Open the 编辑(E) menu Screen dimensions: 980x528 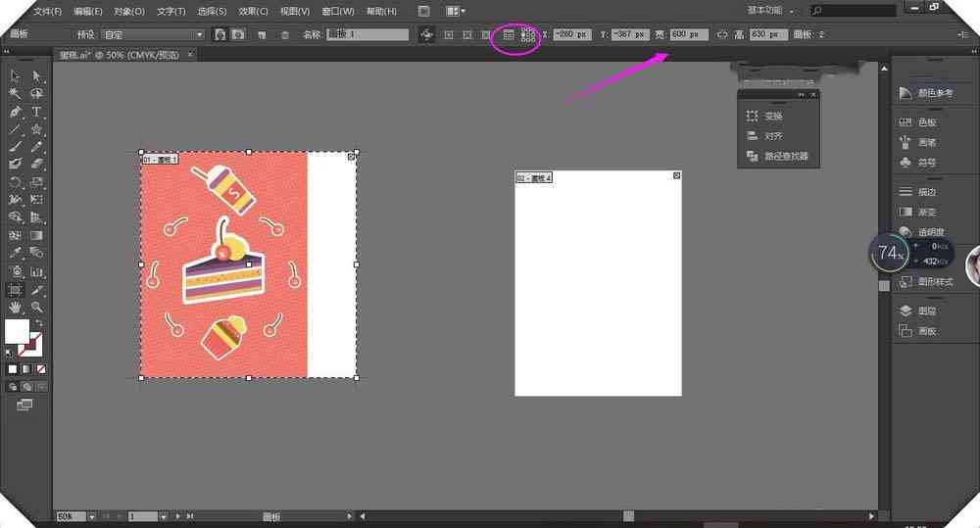(x=87, y=11)
